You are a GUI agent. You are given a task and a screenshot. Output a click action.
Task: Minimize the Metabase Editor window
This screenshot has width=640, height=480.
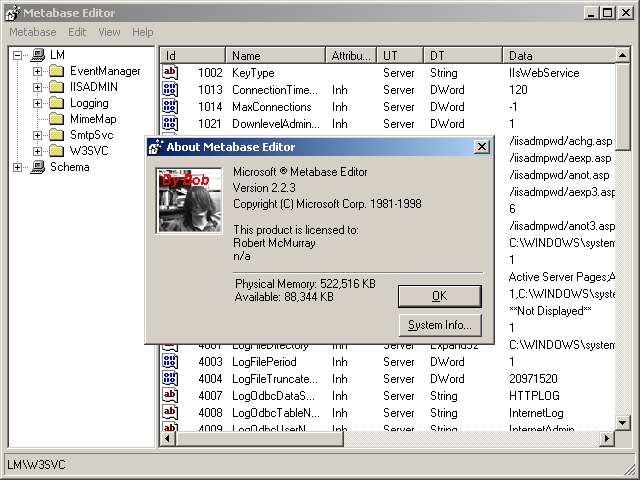pyautogui.click(x=591, y=13)
